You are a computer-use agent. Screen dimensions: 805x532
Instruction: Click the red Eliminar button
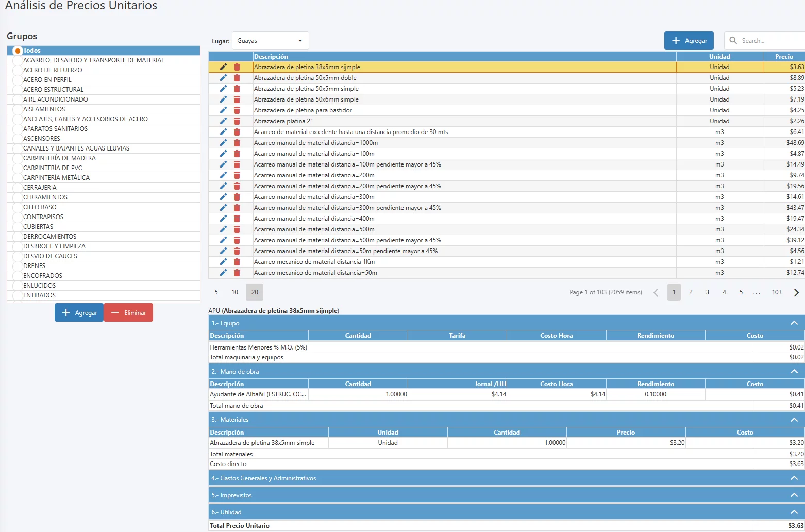[x=128, y=313]
